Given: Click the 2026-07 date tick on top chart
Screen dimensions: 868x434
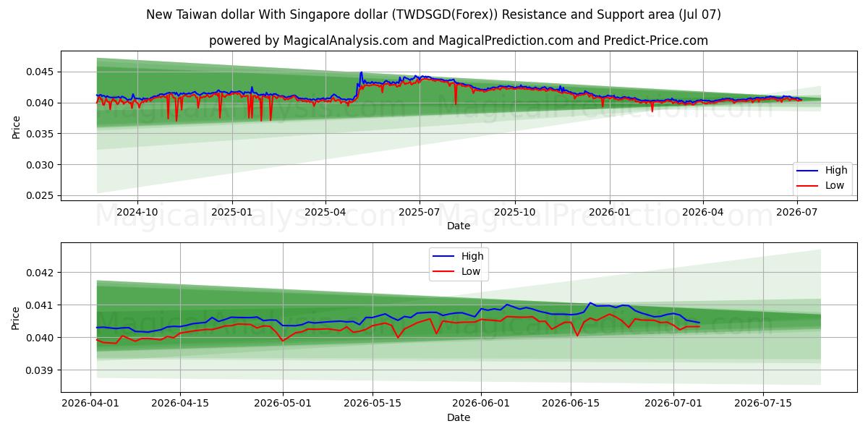Looking at the screenshot, I should 796,212.
